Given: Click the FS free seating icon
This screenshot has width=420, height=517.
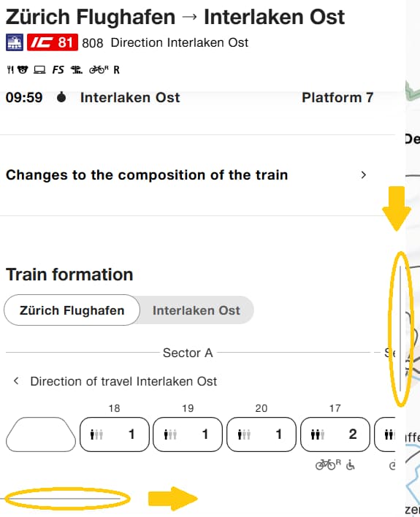Looking at the screenshot, I should click(58, 70).
